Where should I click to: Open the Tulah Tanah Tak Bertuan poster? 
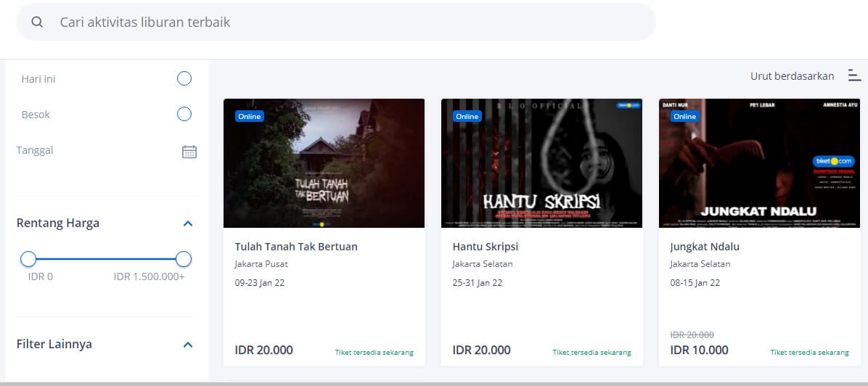click(x=324, y=163)
